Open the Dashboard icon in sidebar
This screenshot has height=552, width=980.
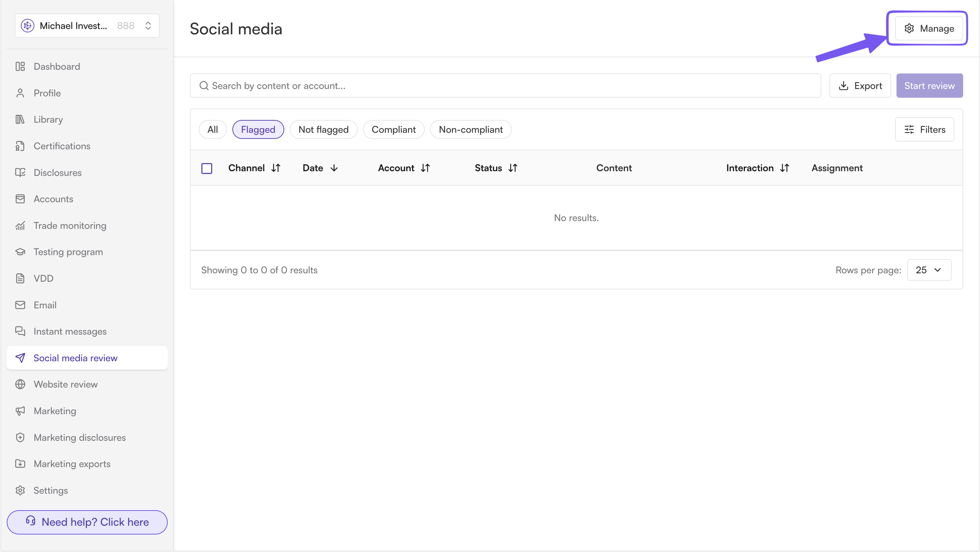click(x=20, y=67)
